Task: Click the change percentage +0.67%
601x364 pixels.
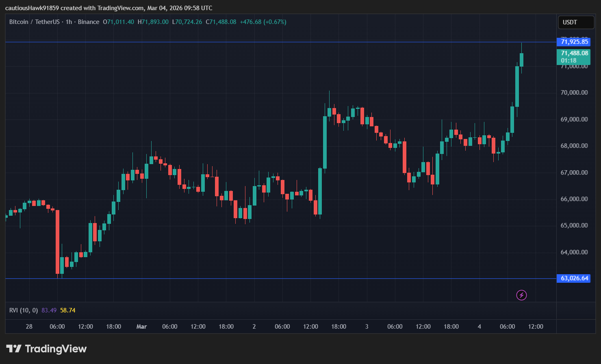Action: [x=275, y=22]
